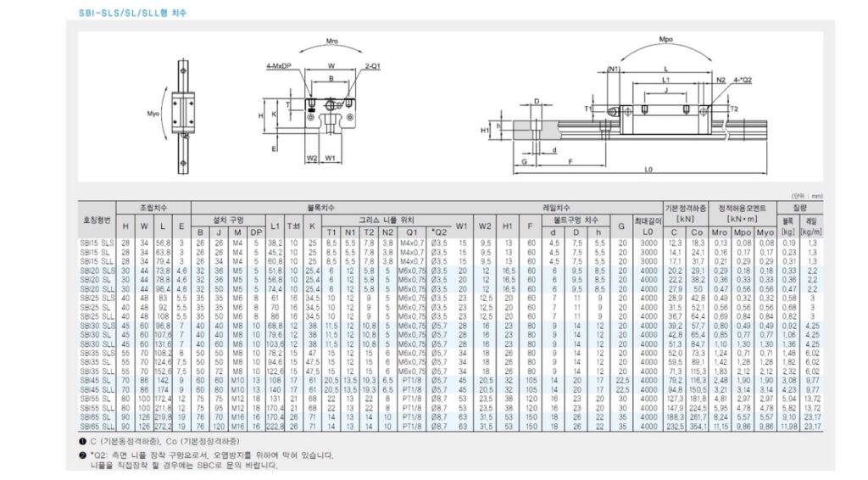The image size is (868, 480).
Task: Click the SBI-SLS/SL/SLL title heading
Action: click(x=133, y=14)
